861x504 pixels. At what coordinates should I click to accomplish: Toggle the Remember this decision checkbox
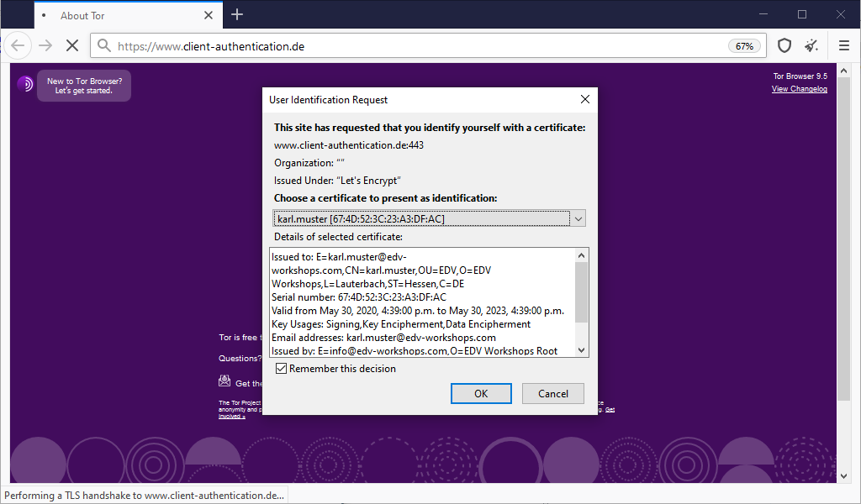tap(282, 369)
